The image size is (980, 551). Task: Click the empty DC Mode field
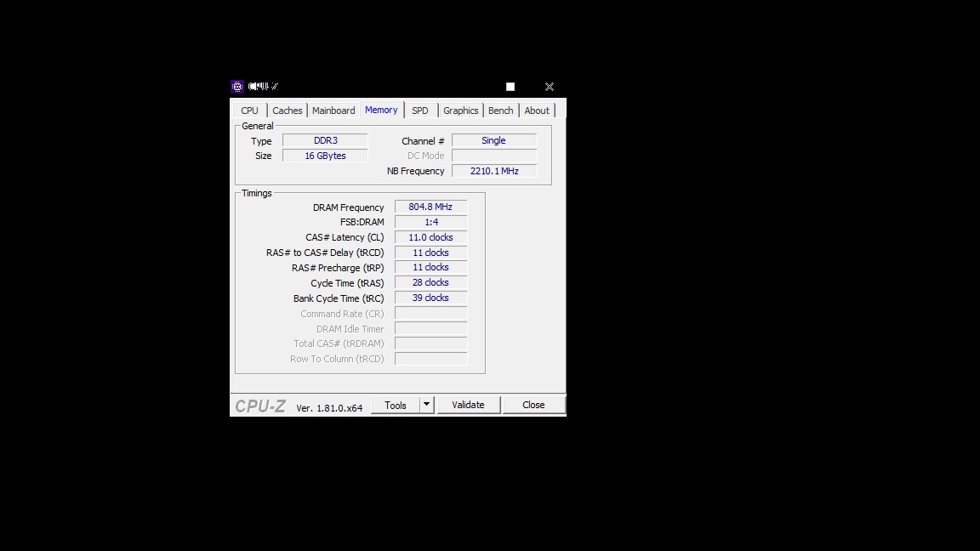(x=493, y=156)
